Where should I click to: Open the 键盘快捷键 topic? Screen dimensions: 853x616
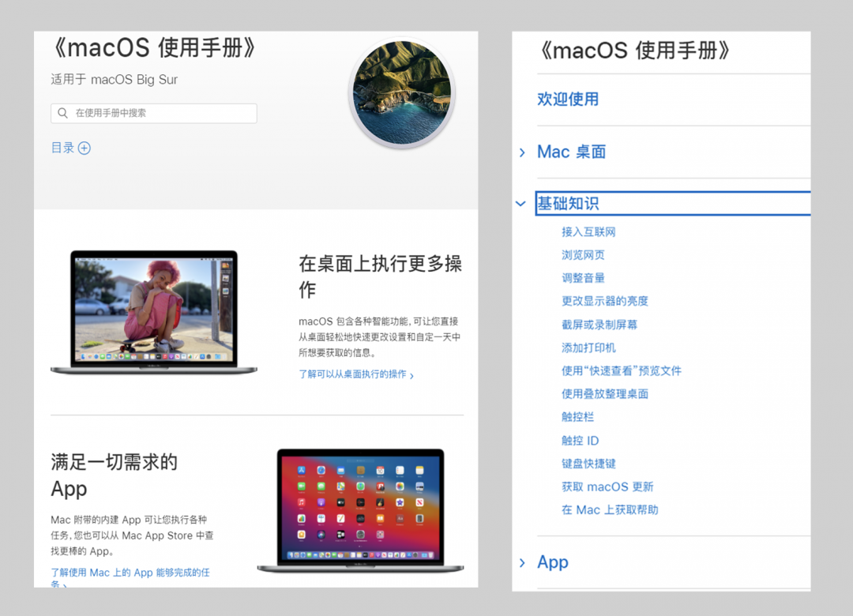coord(588,464)
